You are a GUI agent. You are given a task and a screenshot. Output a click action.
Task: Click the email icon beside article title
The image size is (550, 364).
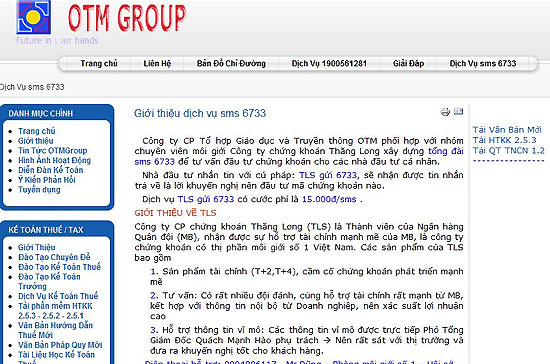point(458,112)
